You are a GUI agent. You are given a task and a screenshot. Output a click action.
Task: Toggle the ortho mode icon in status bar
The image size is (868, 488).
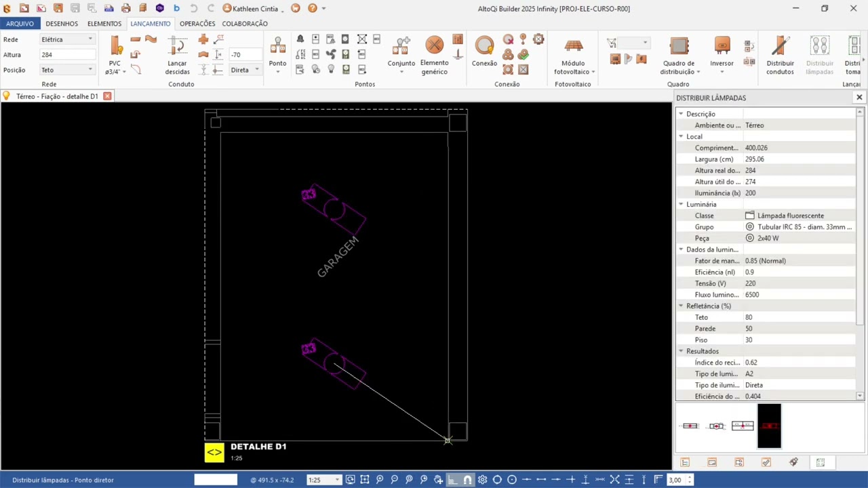tap(452, 480)
